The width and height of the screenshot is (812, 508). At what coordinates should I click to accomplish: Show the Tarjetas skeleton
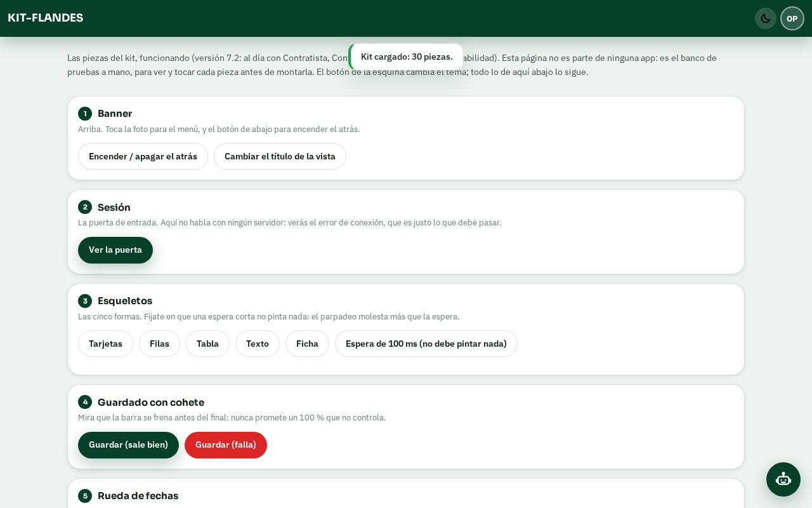point(105,344)
